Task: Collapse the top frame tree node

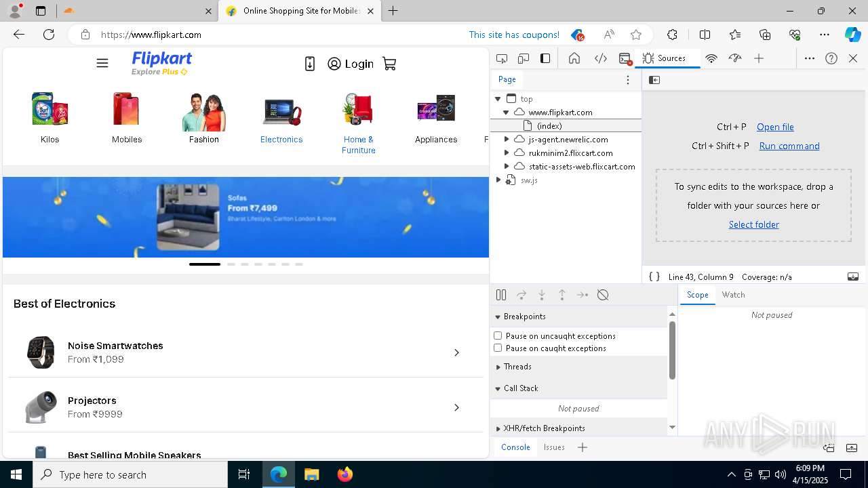Action: (x=498, y=99)
